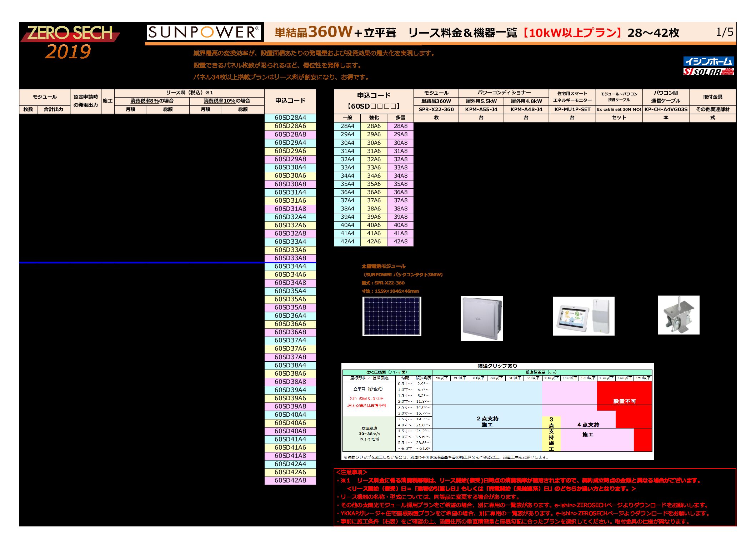Image resolution: width=756 pixels, height=535 pixels.
Task: Select order code 60SD34A4
Action: tap(290, 266)
